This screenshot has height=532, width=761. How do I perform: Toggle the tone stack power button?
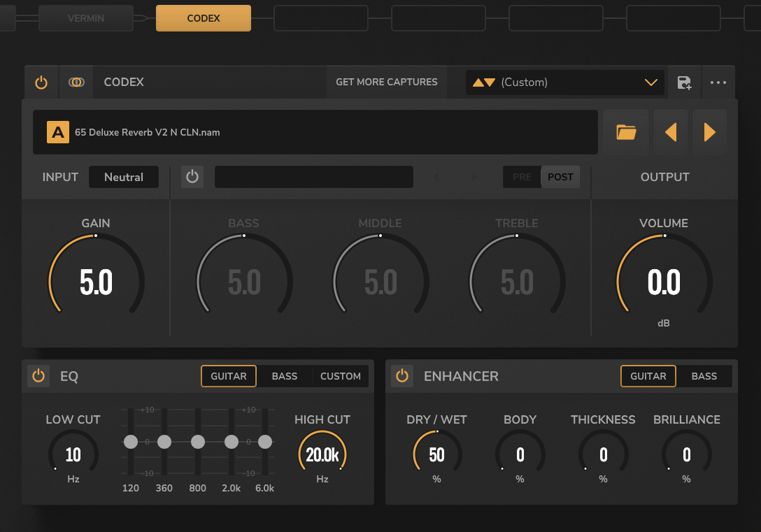tap(192, 177)
